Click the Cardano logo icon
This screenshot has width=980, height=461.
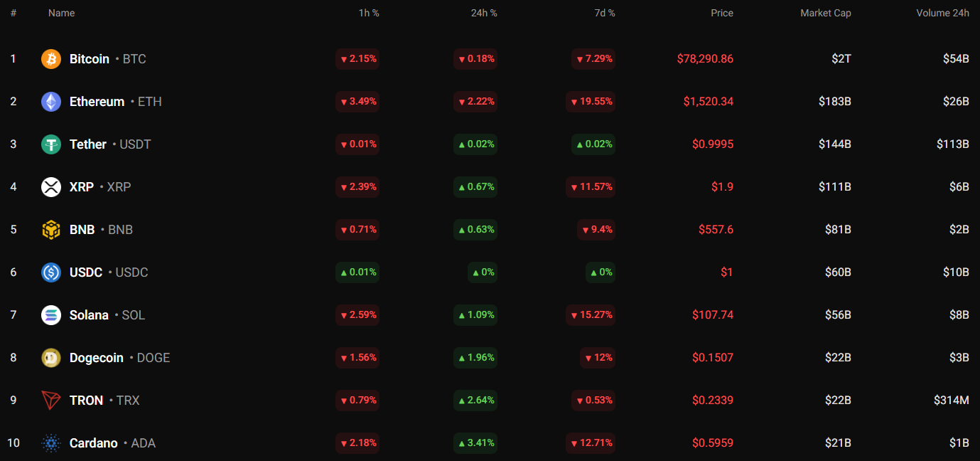(51, 443)
